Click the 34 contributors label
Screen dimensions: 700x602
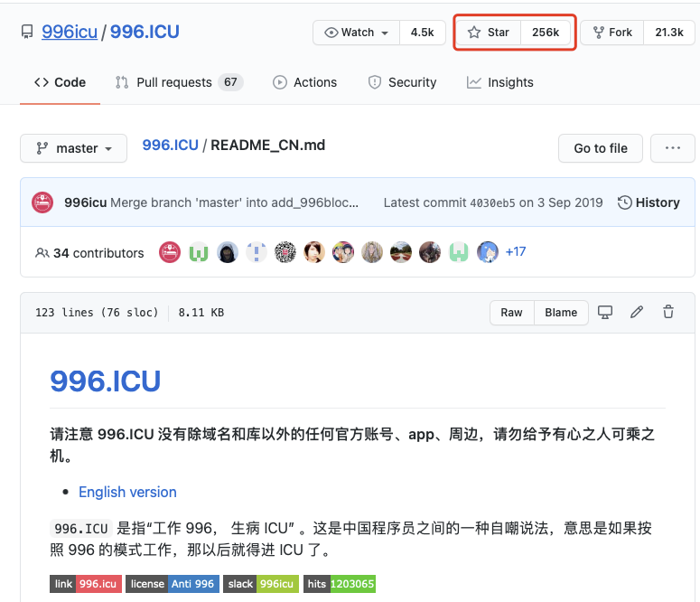pos(89,253)
